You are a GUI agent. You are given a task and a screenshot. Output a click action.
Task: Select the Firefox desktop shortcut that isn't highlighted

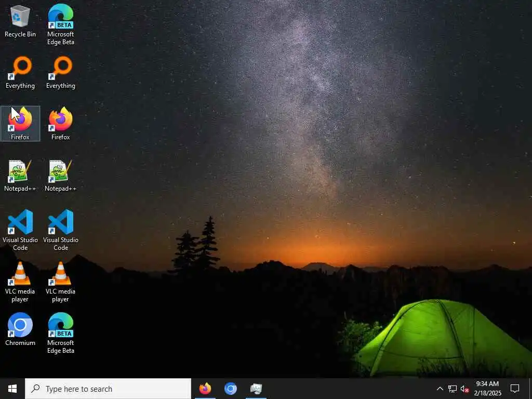(x=61, y=124)
